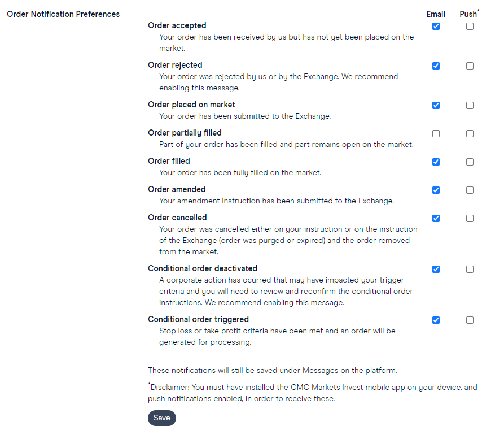504x430 pixels.
Task: Enable Push for Order amended
Action: tap(470, 190)
